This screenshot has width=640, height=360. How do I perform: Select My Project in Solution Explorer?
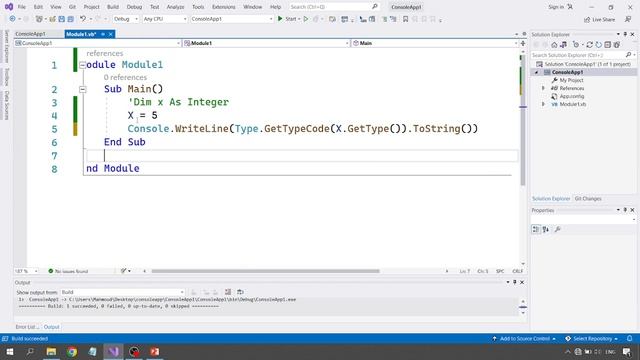(x=571, y=80)
